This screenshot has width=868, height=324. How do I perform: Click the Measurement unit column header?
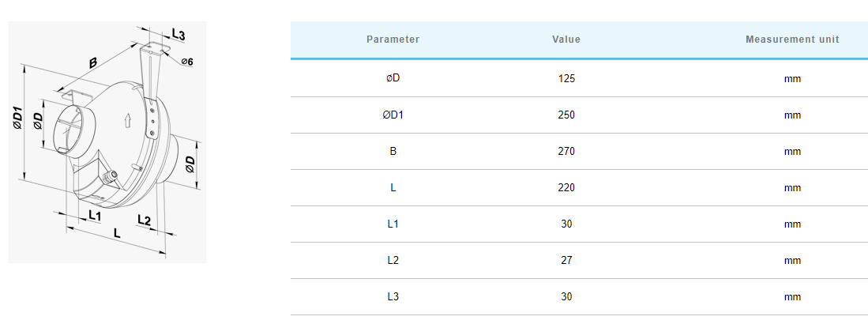(792, 40)
